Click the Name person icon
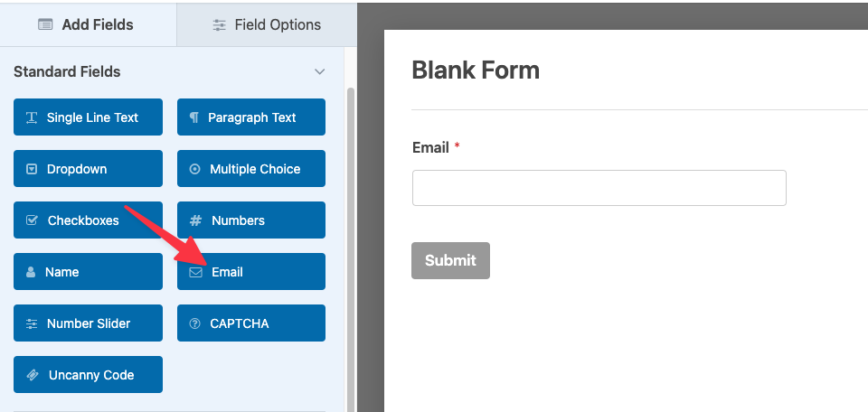The width and height of the screenshot is (868, 412). coord(32,272)
